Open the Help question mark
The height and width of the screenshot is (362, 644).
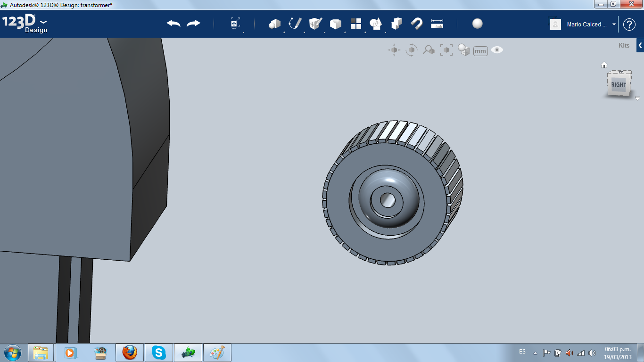tap(629, 25)
